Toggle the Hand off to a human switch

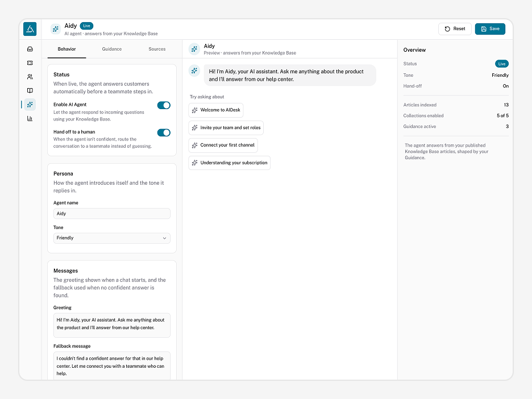[164, 132]
